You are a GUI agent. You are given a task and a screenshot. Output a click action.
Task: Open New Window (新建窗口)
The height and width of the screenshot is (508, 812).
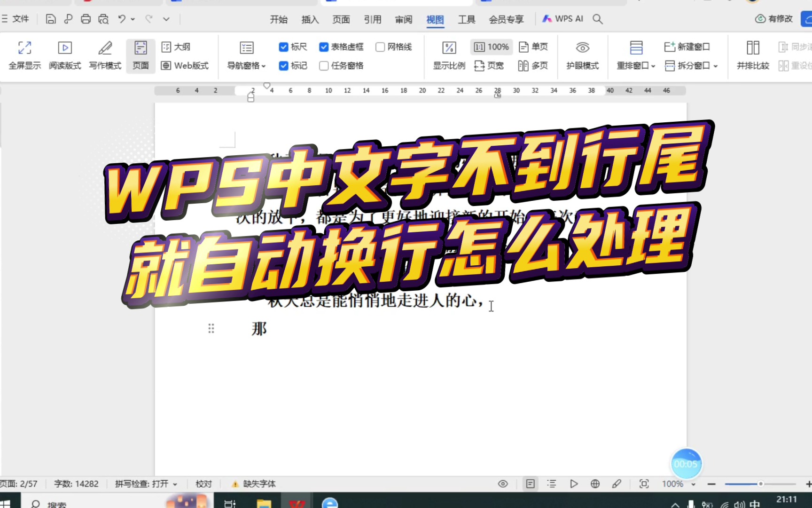click(x=687, y=47)
